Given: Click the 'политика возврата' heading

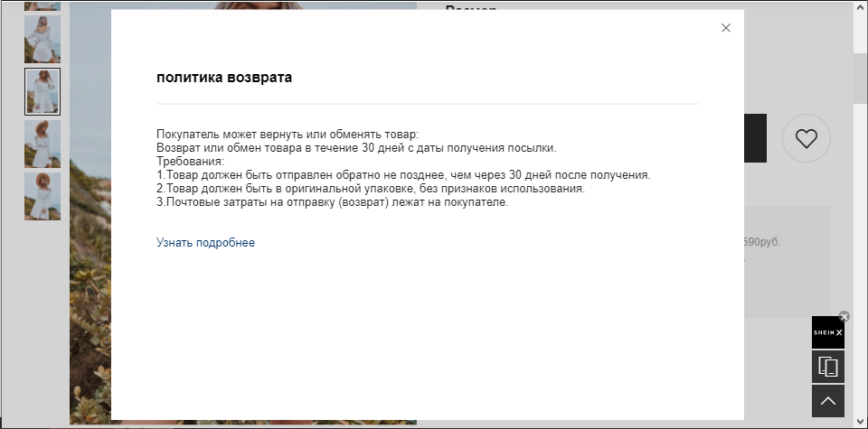Looking at the screenshot, I should [224, 78].
